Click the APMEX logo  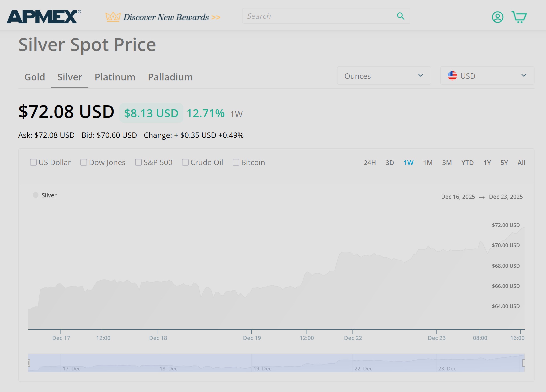(x=44, y=17)
